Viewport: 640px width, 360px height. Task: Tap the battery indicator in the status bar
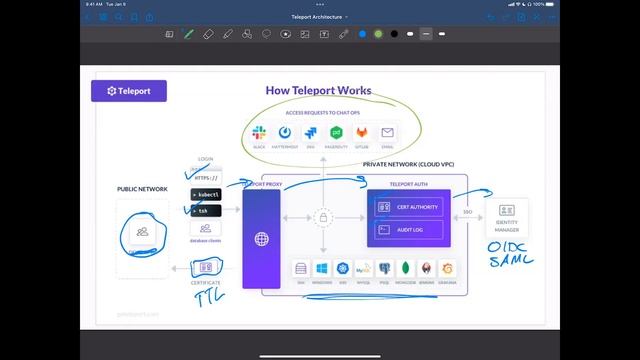point(550,4)
